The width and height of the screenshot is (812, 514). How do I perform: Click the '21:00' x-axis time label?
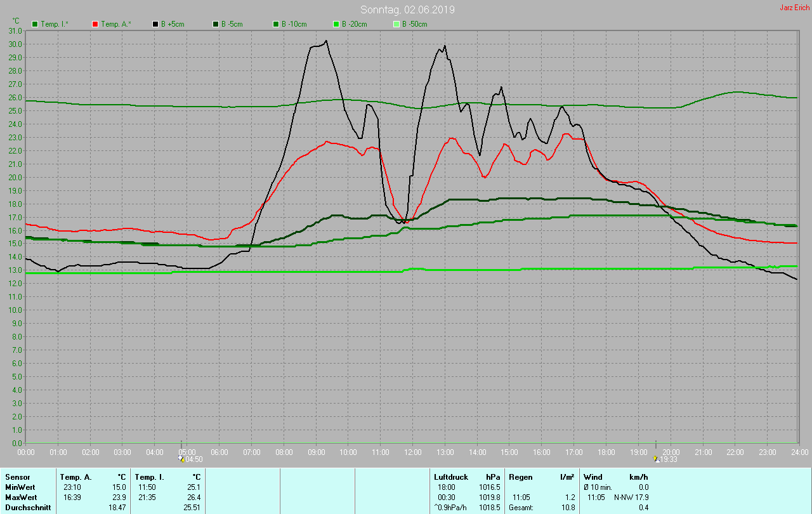[x=703, y=452]
